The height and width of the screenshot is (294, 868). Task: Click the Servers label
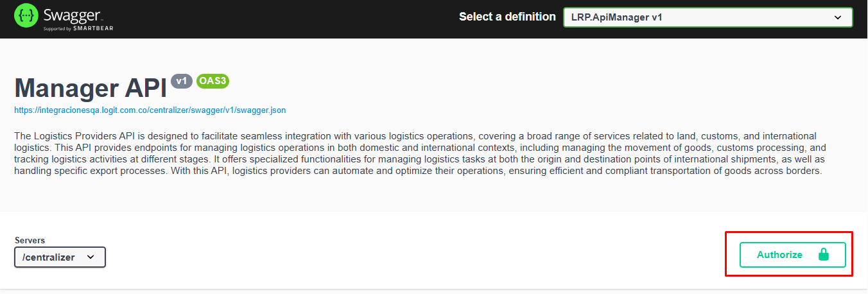pos(30,240)
